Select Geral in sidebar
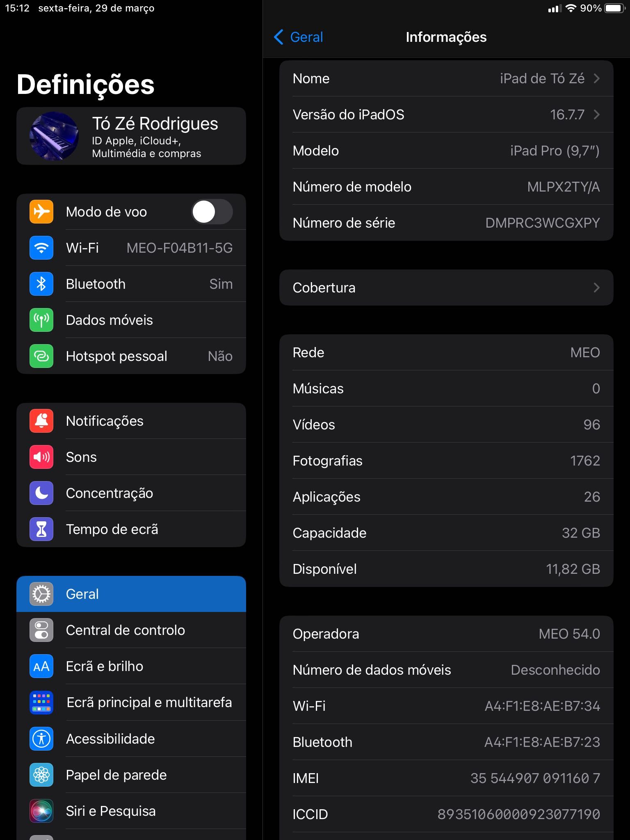 coord(131,594)
